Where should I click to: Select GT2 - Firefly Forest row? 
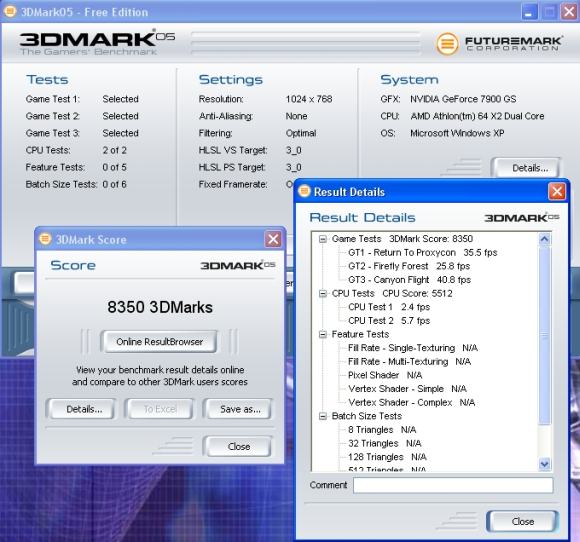click(409, 266)
